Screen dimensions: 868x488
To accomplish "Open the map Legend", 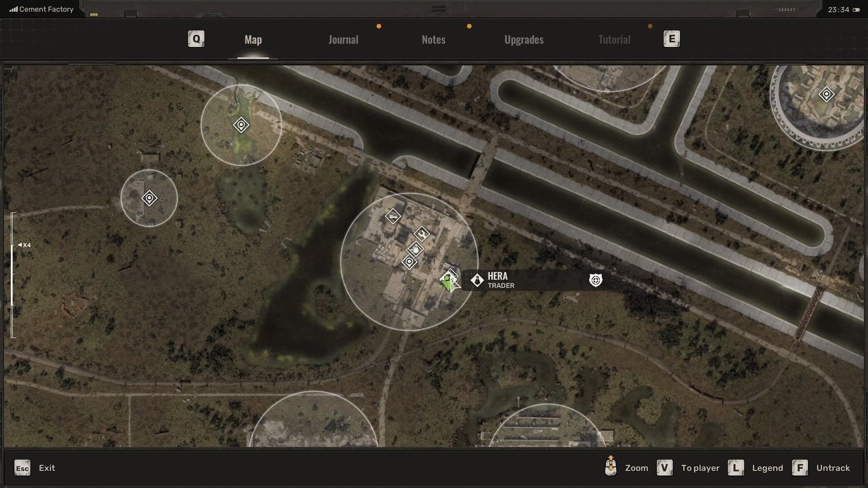I will point(767,468).
